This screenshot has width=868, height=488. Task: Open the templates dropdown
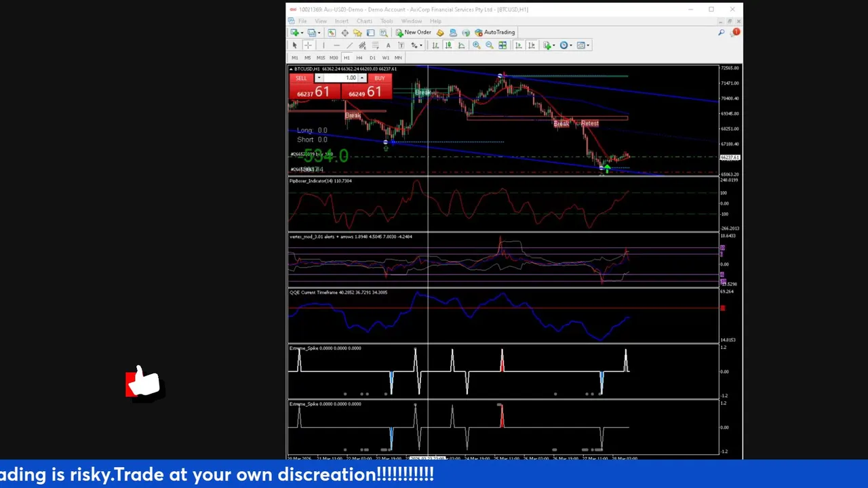tap(583, 45)
